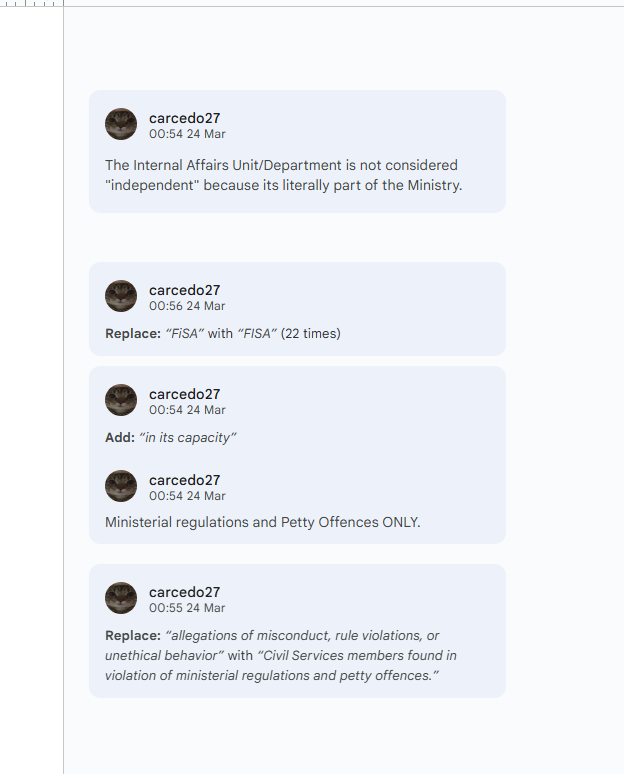Click the bold 'Replace:' label in FiSA suggestion
Viewport: 624px width, 774px height.
[x=133, y=334]
